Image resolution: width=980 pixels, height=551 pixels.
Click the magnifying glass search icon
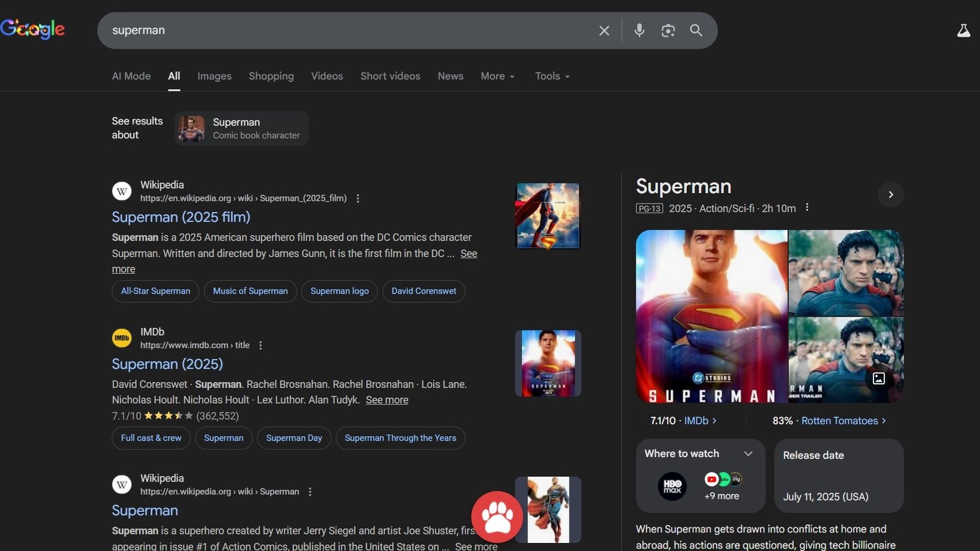[696, 31]
